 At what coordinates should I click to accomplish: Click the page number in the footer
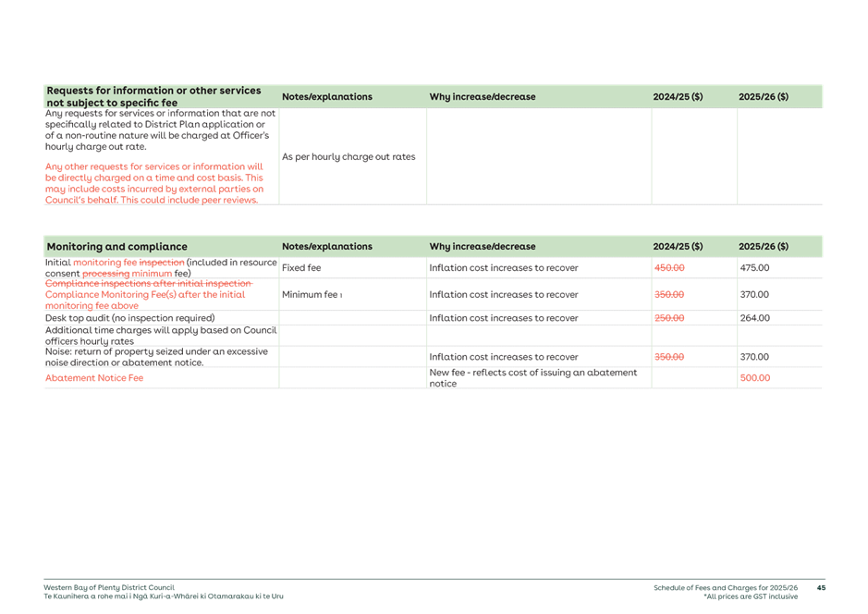click(820, 588)
